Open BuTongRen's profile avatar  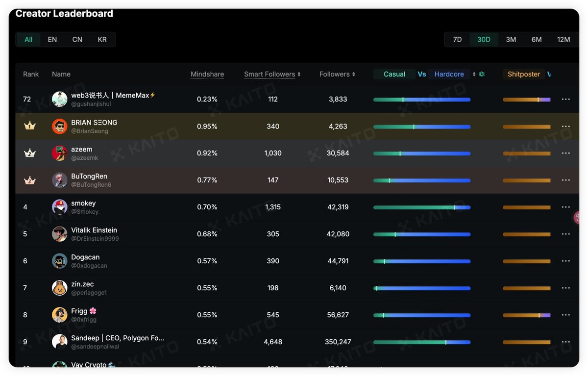point(60,180)
